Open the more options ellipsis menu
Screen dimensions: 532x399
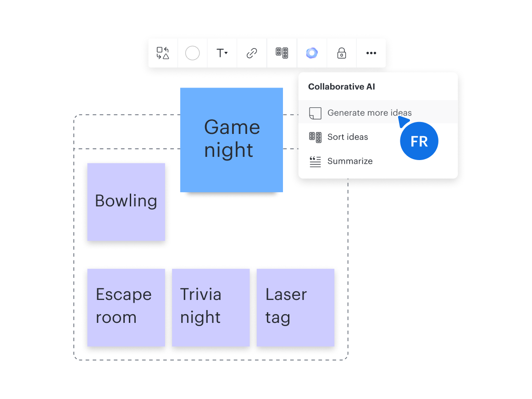click(371, 53)
